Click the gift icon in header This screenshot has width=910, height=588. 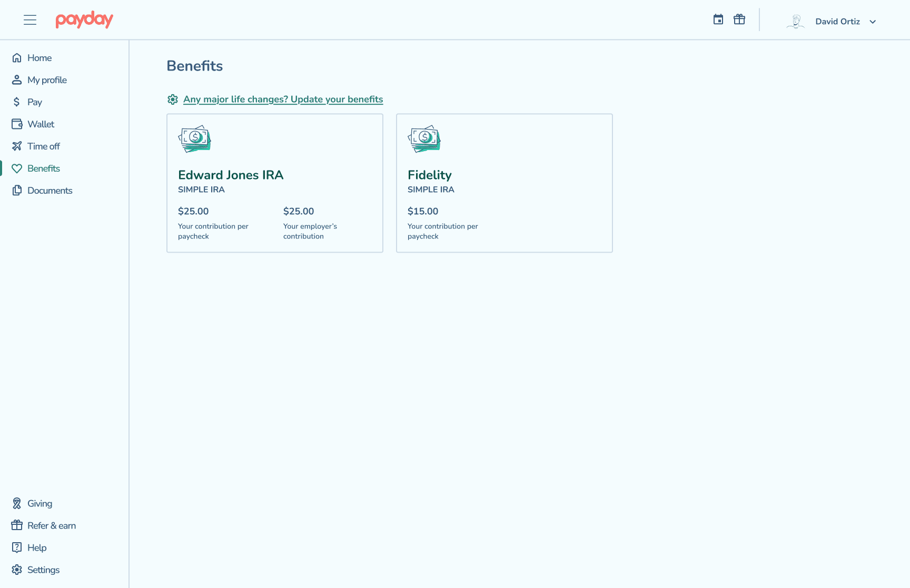739,19
